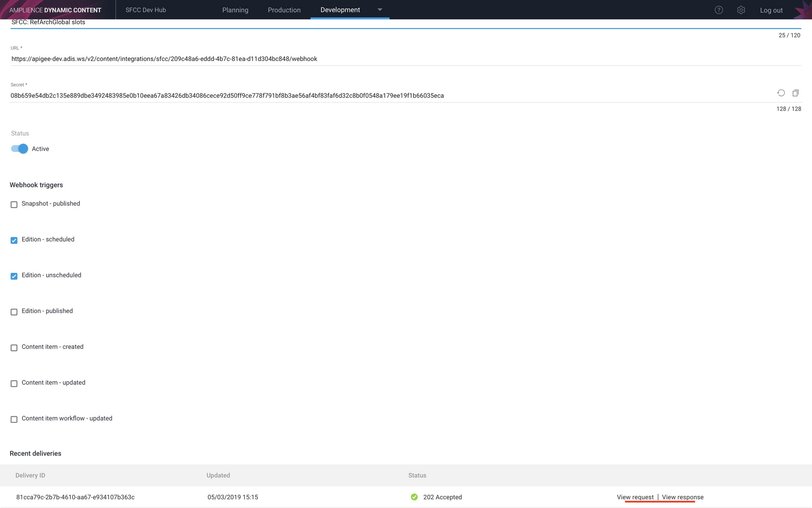Regenerate the webhook secret with refresh icon

(x=781, y=93)
